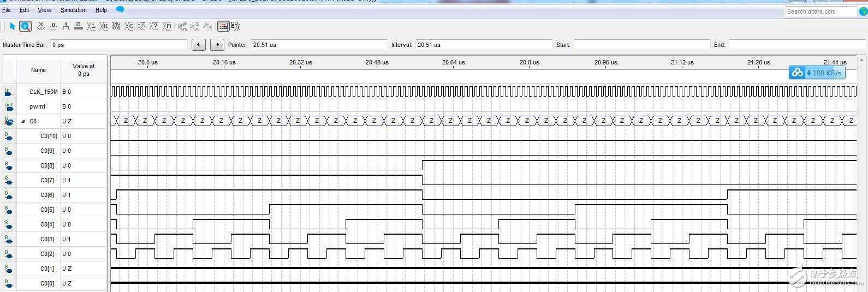
Task: Apply Random Values (R) tool
Action: click(168, 26)
